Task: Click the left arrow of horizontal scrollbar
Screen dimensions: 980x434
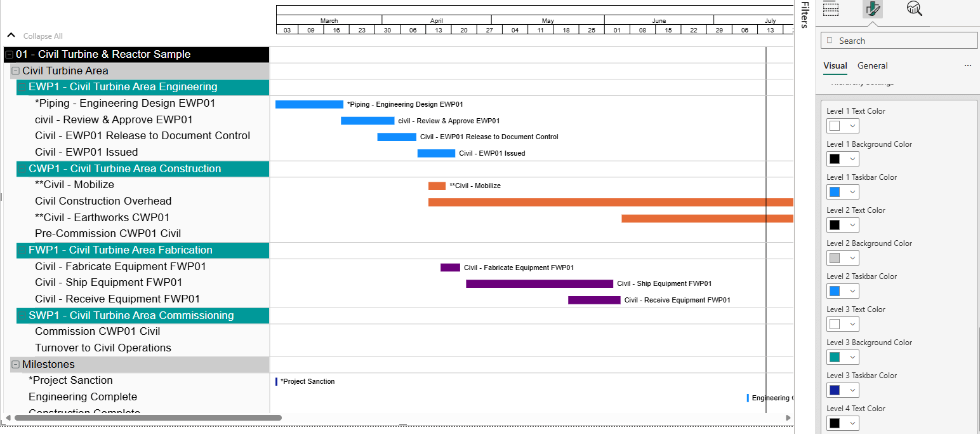Action: [x=8, y=418]
